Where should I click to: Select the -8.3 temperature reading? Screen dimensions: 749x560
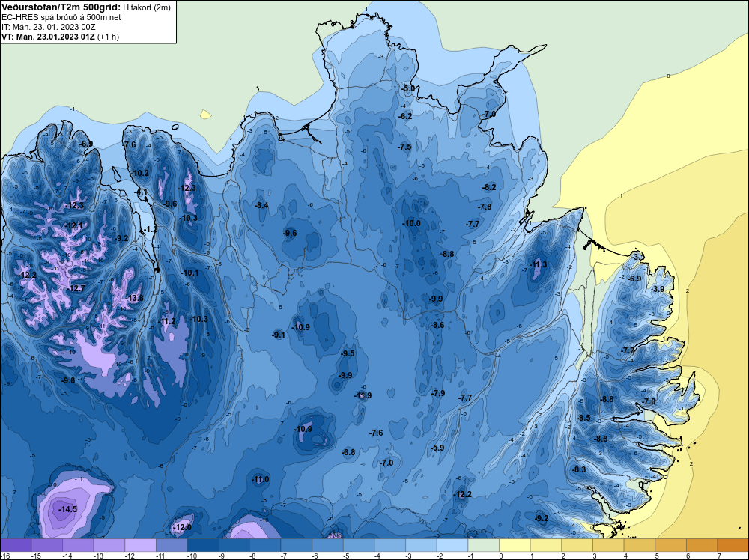[x=579, y=469]
